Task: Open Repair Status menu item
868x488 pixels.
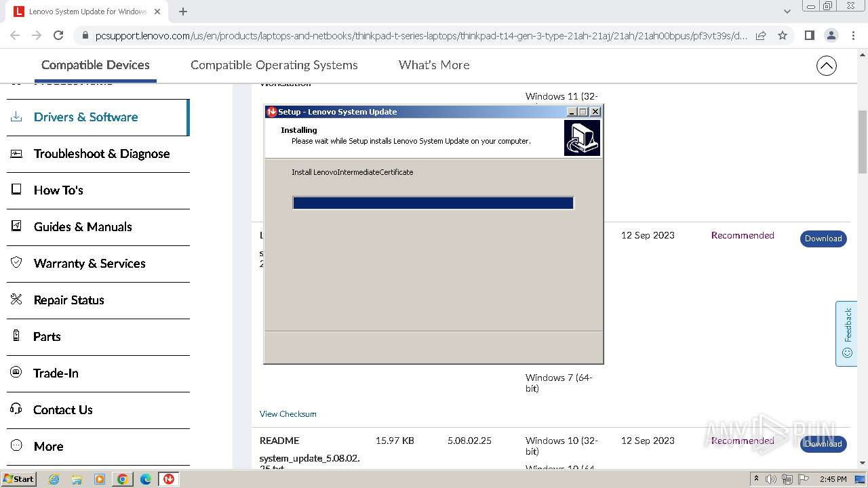Action: coord(68,300)
